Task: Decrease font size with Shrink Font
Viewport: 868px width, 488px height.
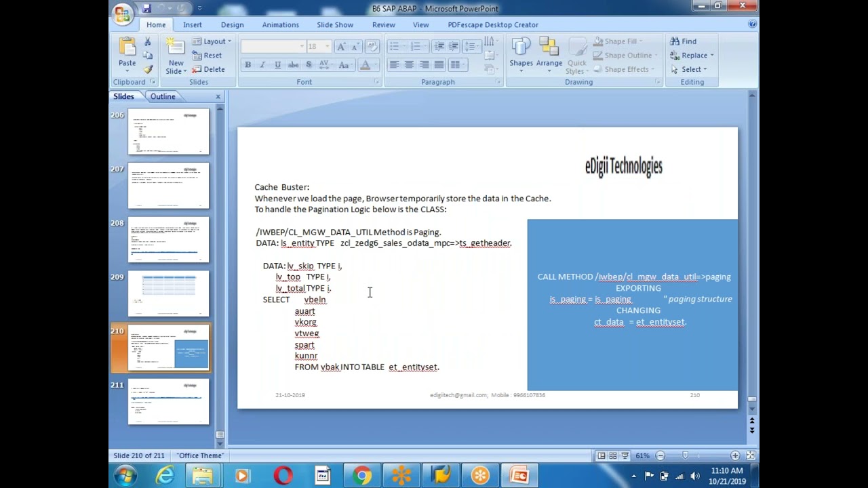Action: pyautogui.click(x=355, y=47)
